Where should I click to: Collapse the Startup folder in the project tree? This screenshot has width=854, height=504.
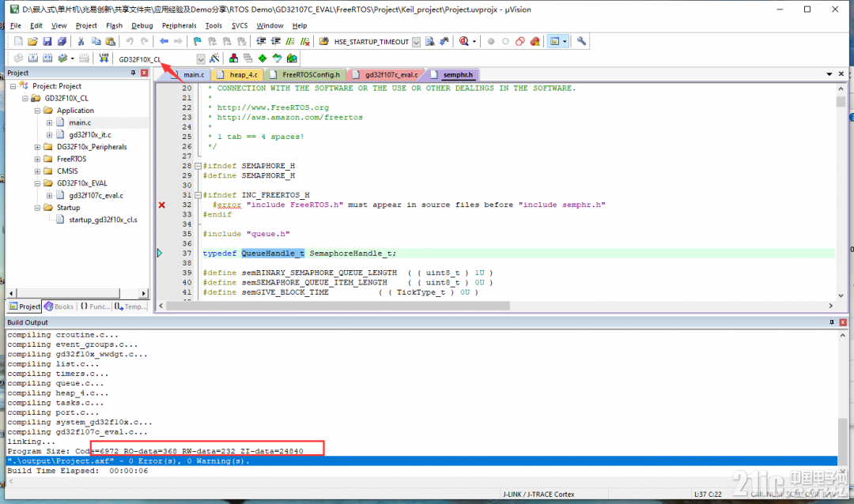pyautogui.click(x=37, y=208)
